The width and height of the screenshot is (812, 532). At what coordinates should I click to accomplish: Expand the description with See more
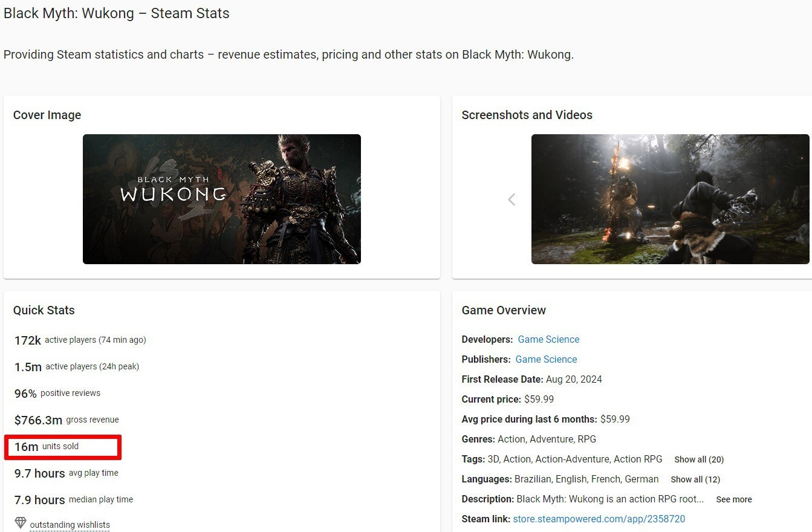(x=734, y=499)
